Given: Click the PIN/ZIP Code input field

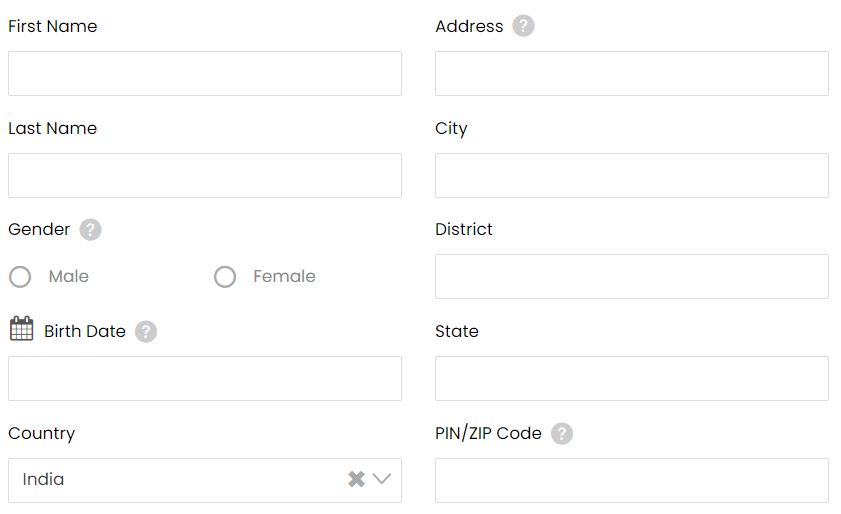Looking at the screenshot, I should pyautogui.click(x=632, y=480).
